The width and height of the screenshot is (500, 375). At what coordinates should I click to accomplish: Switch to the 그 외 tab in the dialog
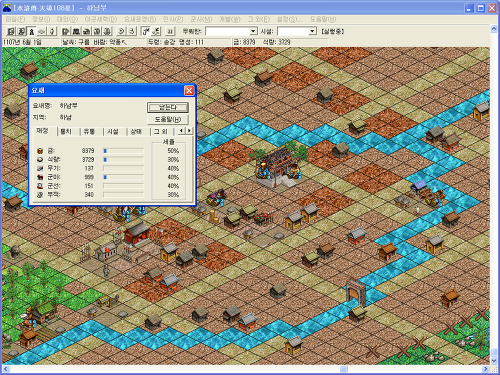pyautogui.click(x=161, y=132)
